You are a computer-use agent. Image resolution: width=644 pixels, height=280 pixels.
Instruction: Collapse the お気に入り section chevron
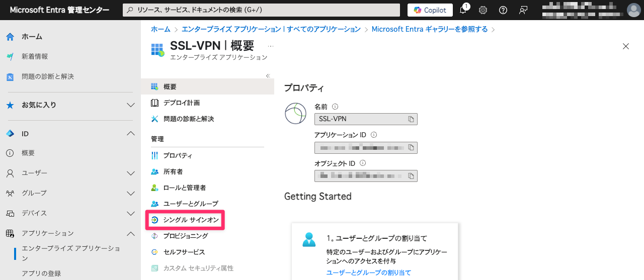click(x=131, y=105)
